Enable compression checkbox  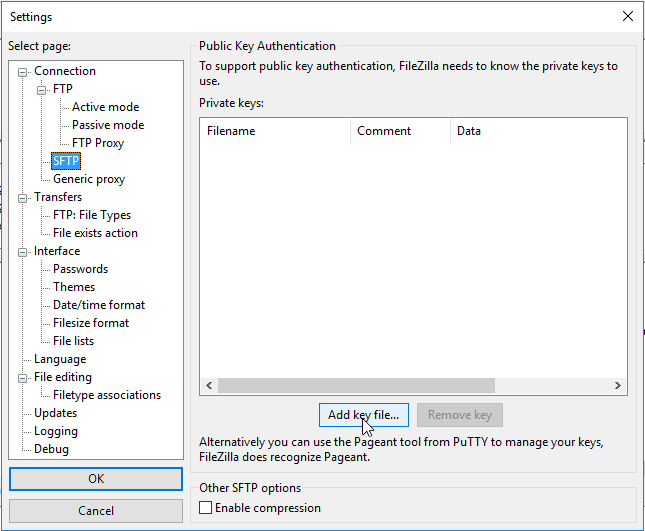coord(206,508)
